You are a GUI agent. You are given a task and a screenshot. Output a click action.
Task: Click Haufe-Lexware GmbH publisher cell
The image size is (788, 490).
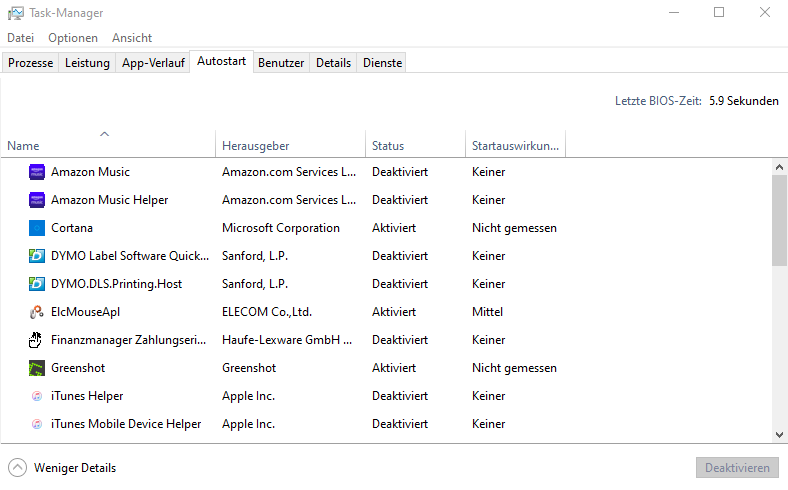(287, 340)
